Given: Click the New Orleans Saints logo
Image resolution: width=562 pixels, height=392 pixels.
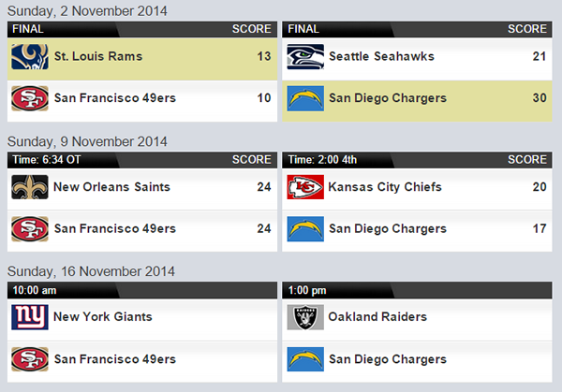Looking at the screenshot, I should pyautogui.click(x=29, y=187).
